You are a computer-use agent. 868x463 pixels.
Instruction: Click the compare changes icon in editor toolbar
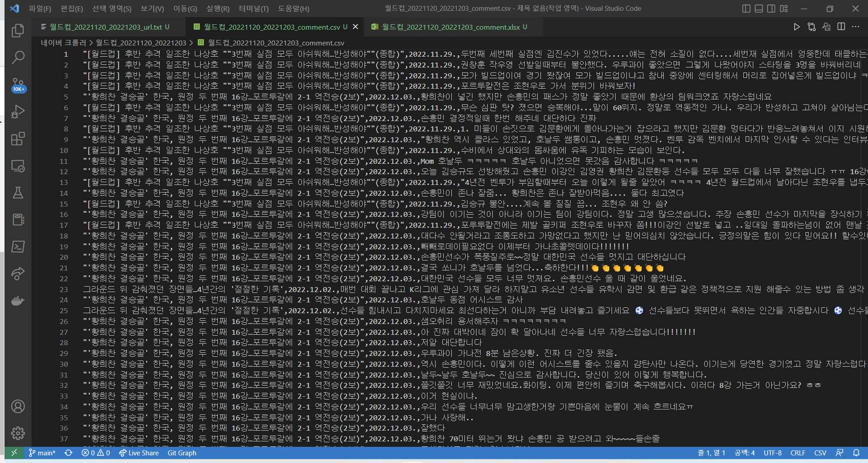[x=811, y=27]
